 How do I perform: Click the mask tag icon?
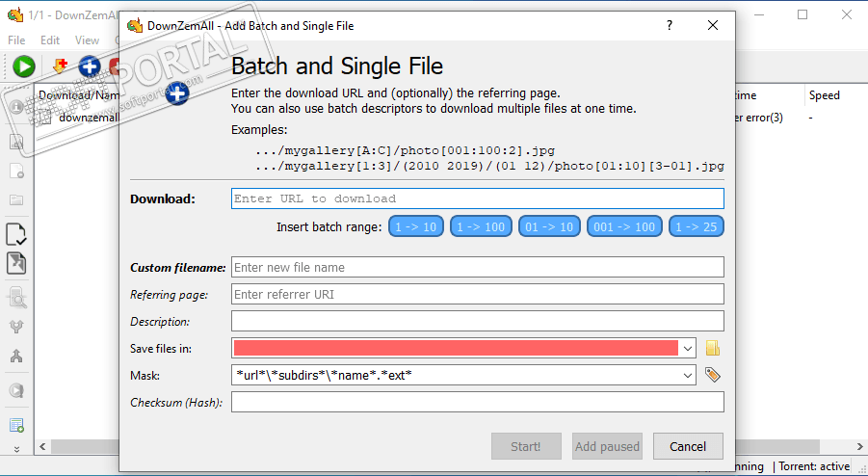713,375
